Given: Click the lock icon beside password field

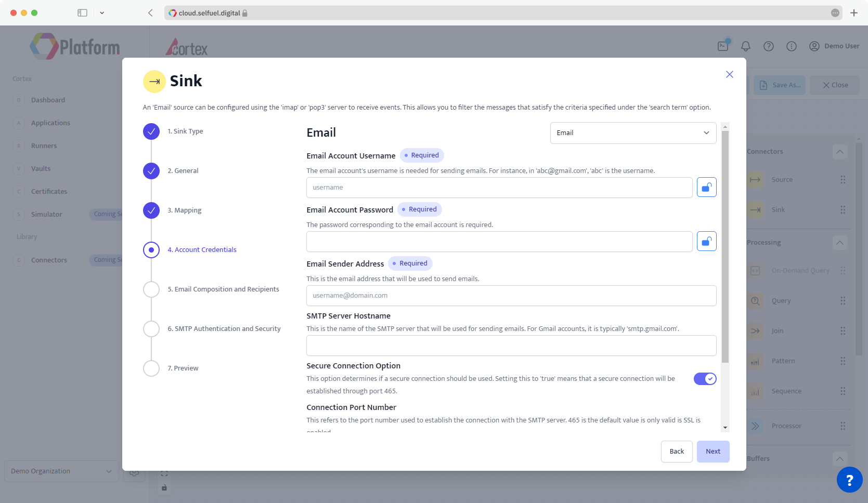Looking at the screenshot, I should pyautogui.click(x=706, y=241).
